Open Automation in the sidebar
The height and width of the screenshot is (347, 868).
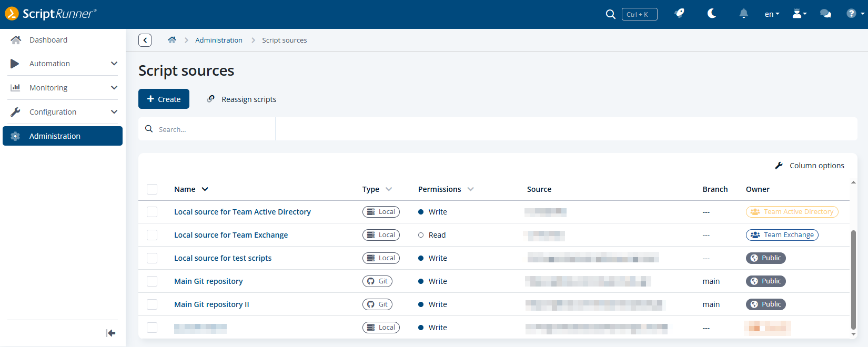coord(63,64)
